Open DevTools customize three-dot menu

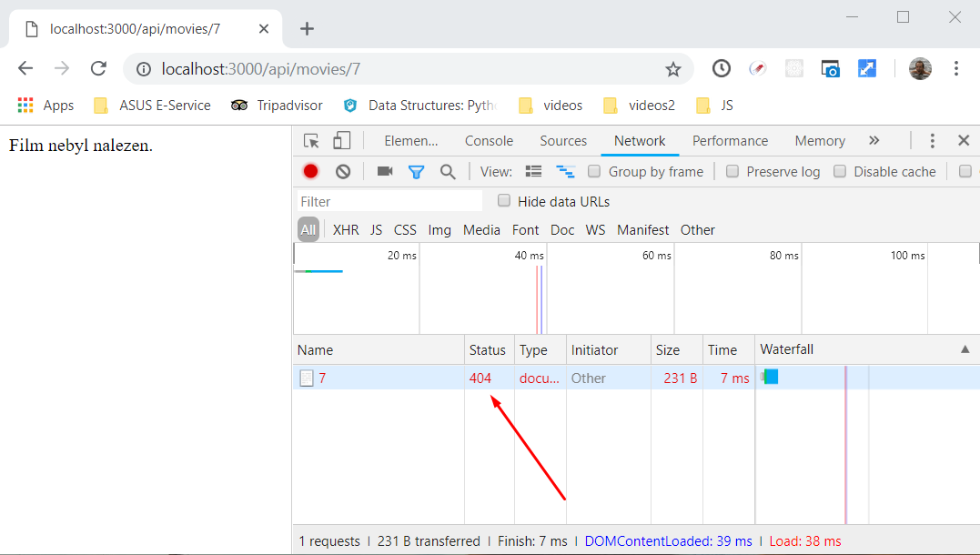pos(933,140)
